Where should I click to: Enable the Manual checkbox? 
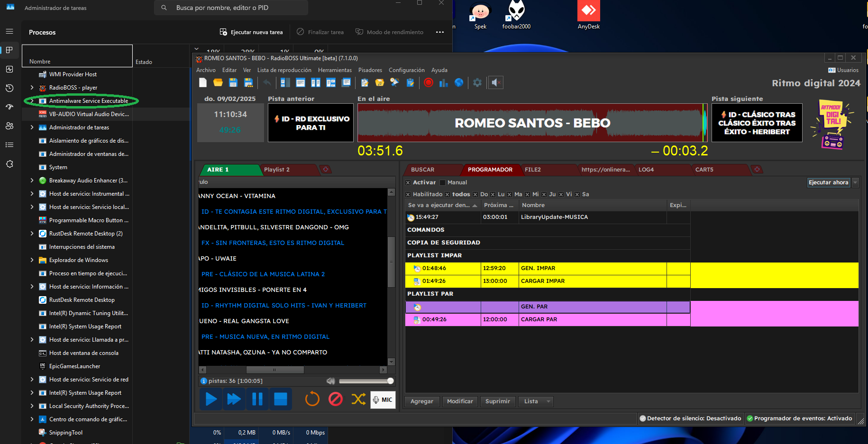(442, 182)
